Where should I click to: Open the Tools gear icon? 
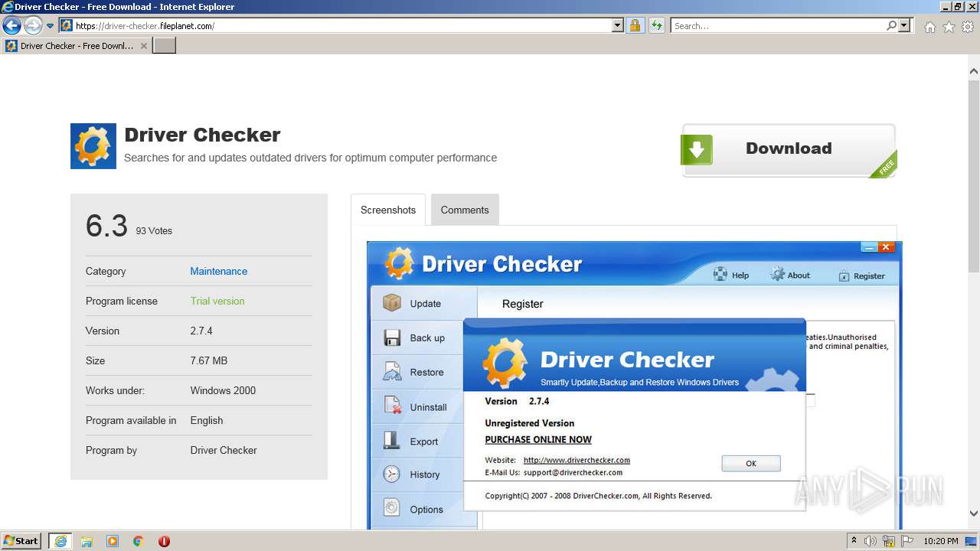(968, 27)
